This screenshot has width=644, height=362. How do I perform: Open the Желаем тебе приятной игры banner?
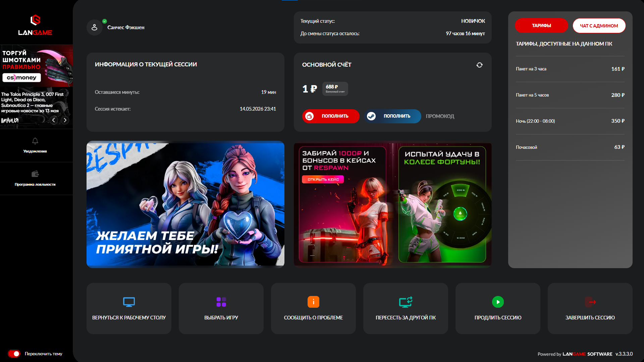(185, 204)
